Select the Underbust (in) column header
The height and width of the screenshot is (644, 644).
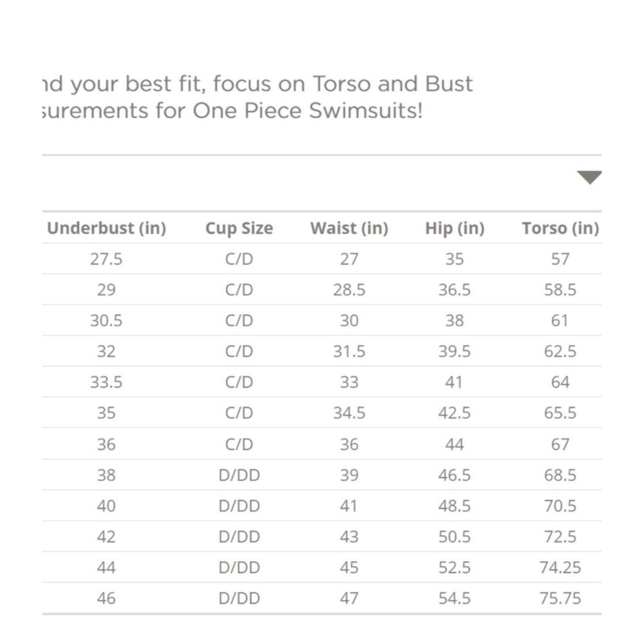pyautogui.click(x=106, y=229)
